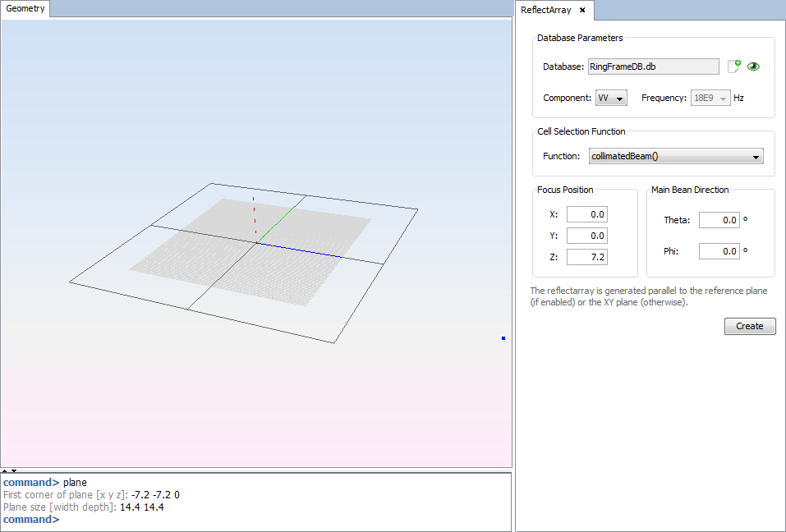This screenshot has width=786, height=532.
Task: Select the ReflectArray tab
Action: 546,10
